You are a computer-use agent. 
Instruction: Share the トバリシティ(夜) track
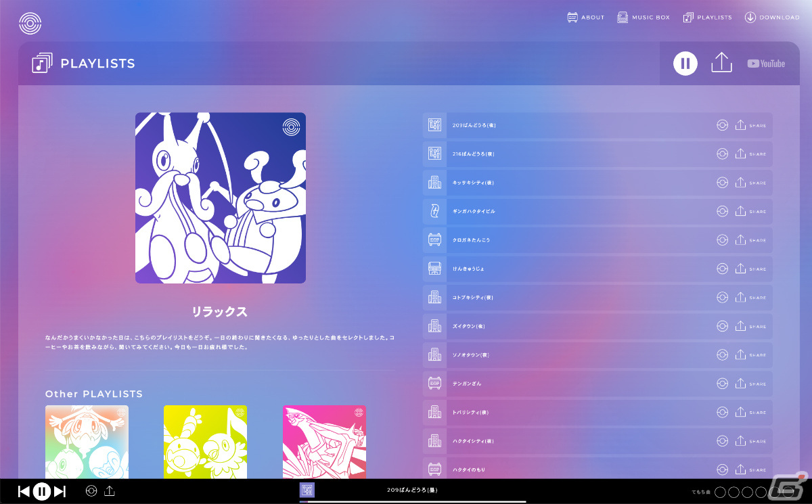point(750,413)
